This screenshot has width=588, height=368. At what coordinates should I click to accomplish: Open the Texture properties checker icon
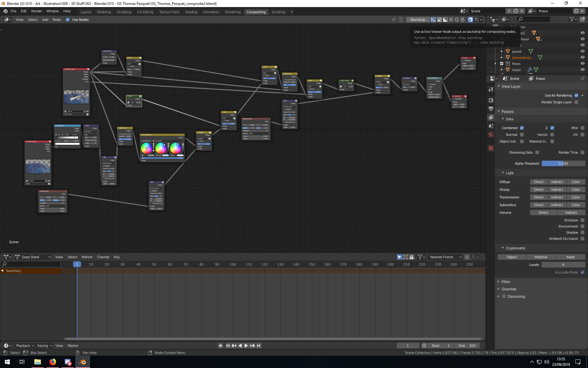coord(491,148)
